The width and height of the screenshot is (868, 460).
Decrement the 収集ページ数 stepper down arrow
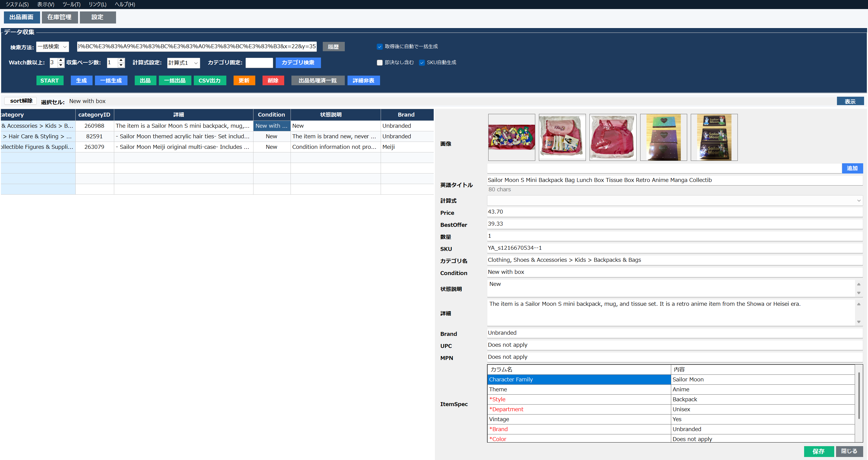[121, 65]
